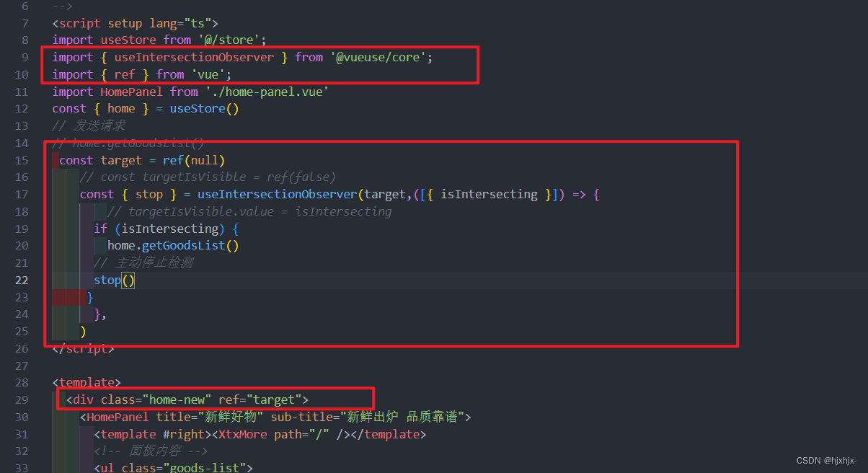Click comment "// targetIsVisible.value = isIntersecting"
868x473 pixels.
249,212
